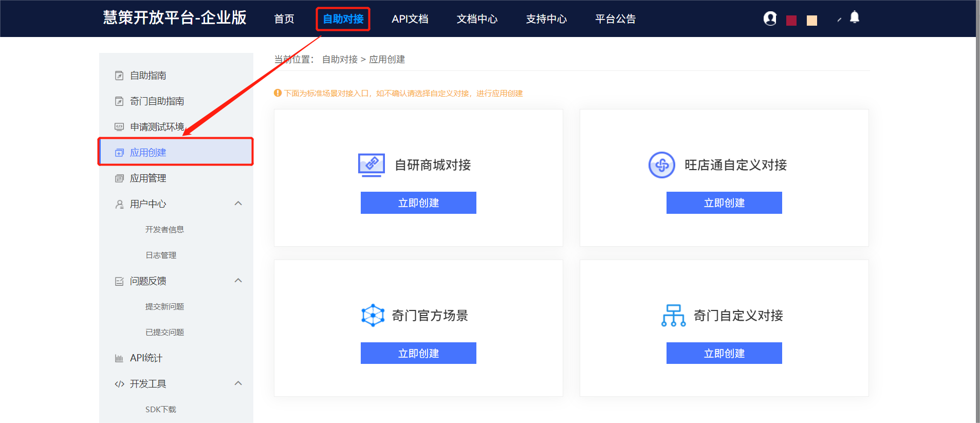This screenshot has height=423, width=980.
Task: Click the 问题反馈 edit icon
Action: click(119, 281)
